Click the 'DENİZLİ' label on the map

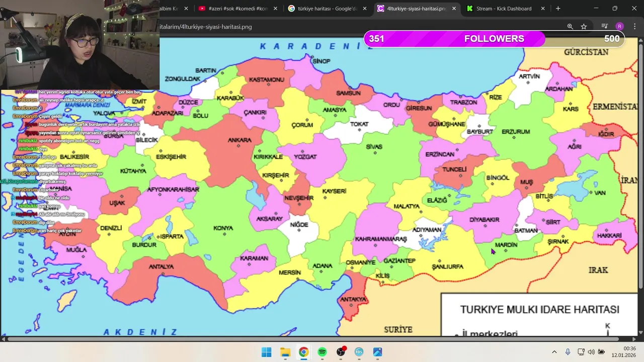click(111, 228)
